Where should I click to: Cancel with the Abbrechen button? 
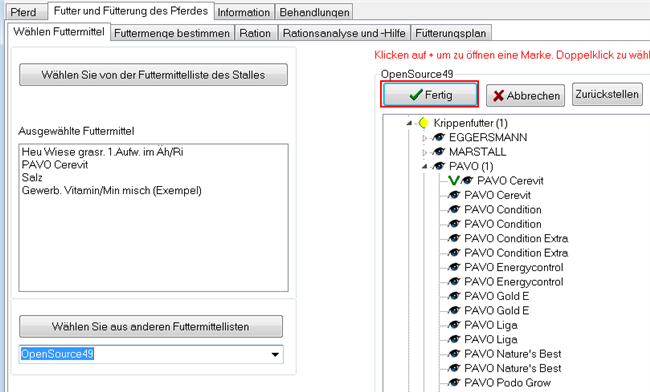(x=525, y=96)
